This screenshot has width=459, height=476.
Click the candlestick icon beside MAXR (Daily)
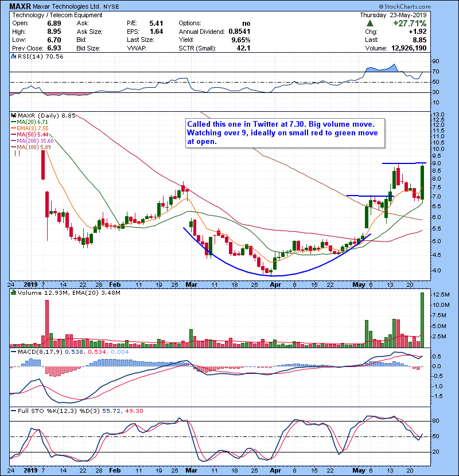point(14,116)
